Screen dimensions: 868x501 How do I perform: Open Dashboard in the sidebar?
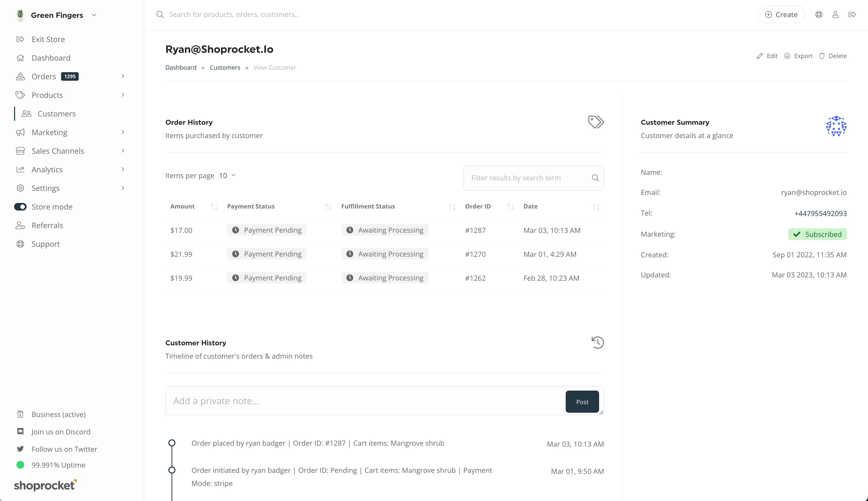(x=51, y=58)
